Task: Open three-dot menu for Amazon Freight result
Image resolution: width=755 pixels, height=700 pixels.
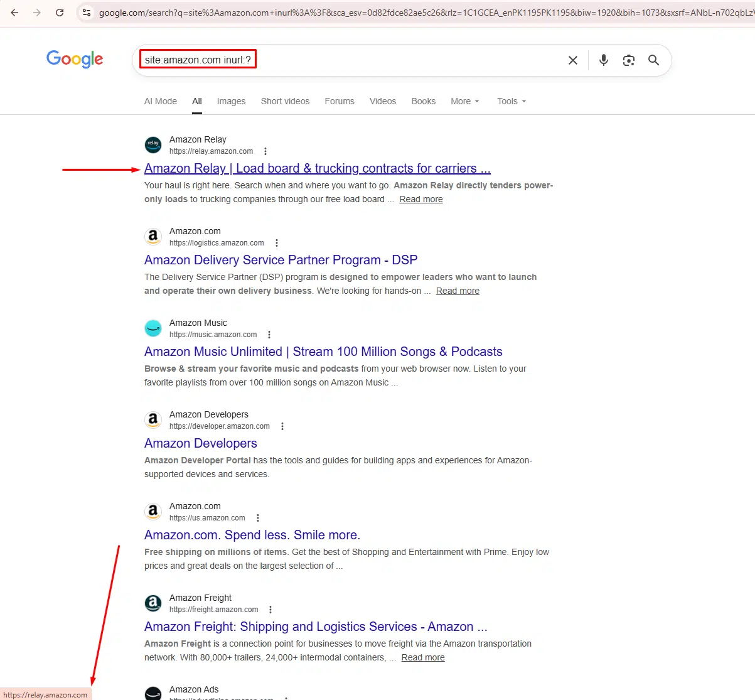Action: coord(270,610)
